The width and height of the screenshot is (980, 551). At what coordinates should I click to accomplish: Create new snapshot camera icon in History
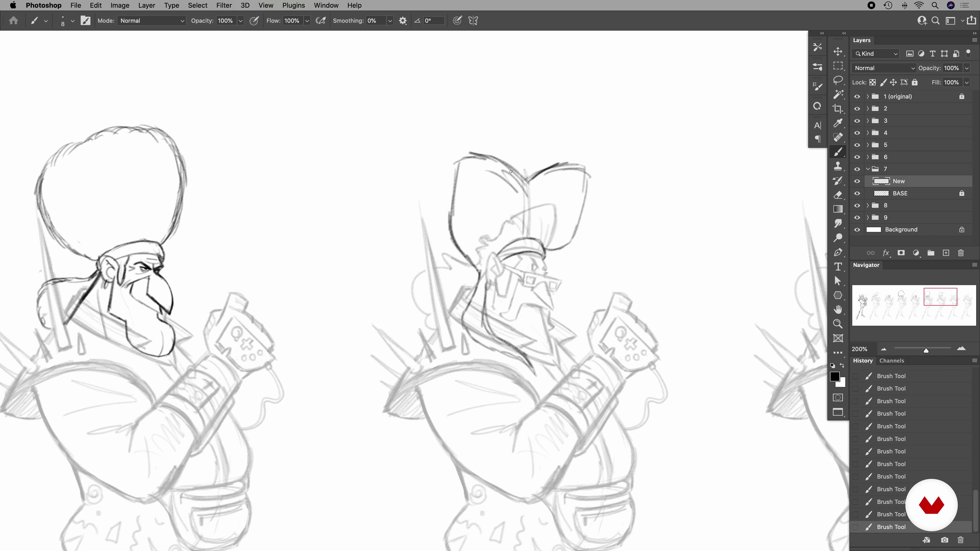pos(944,540)
